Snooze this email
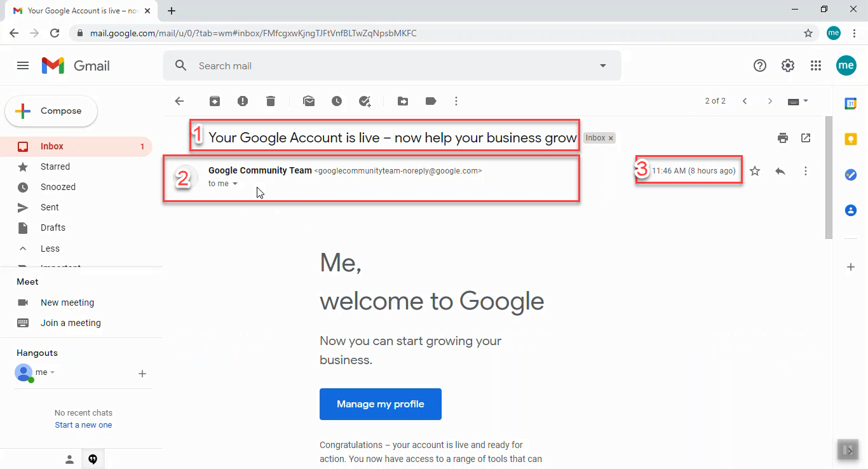The image size is (868, 469). click(337, 101)
